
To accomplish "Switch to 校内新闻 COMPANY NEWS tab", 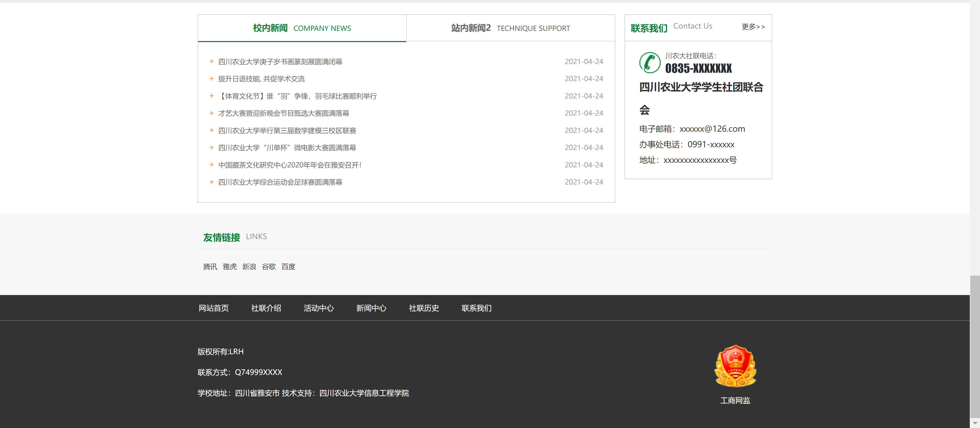I will pyautogui.click(x=302, y=28).
